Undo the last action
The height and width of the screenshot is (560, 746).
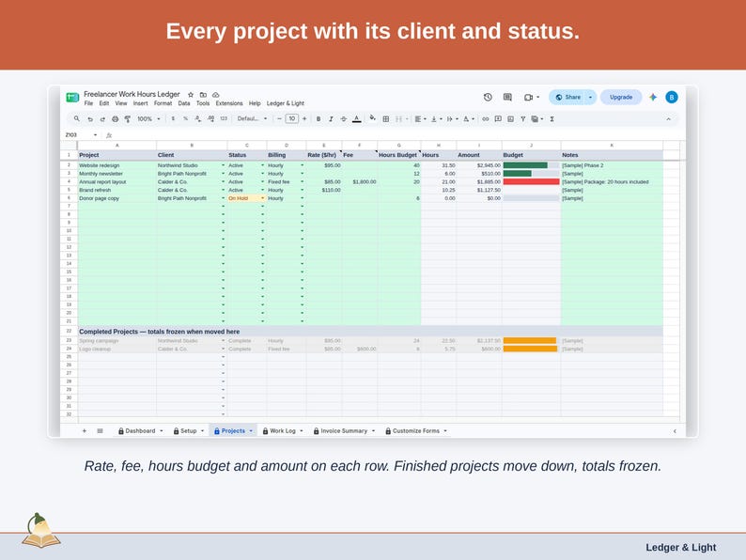[x=90, y=119]
